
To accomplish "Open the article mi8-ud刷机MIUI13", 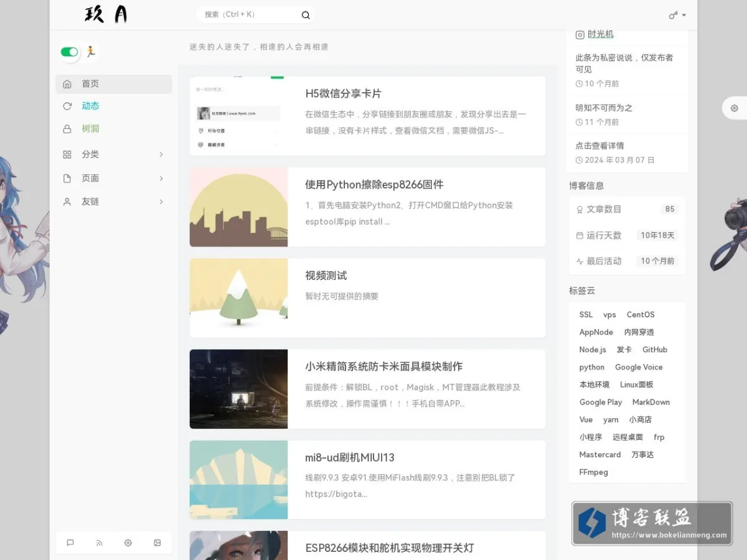I will tap(350, 457).
